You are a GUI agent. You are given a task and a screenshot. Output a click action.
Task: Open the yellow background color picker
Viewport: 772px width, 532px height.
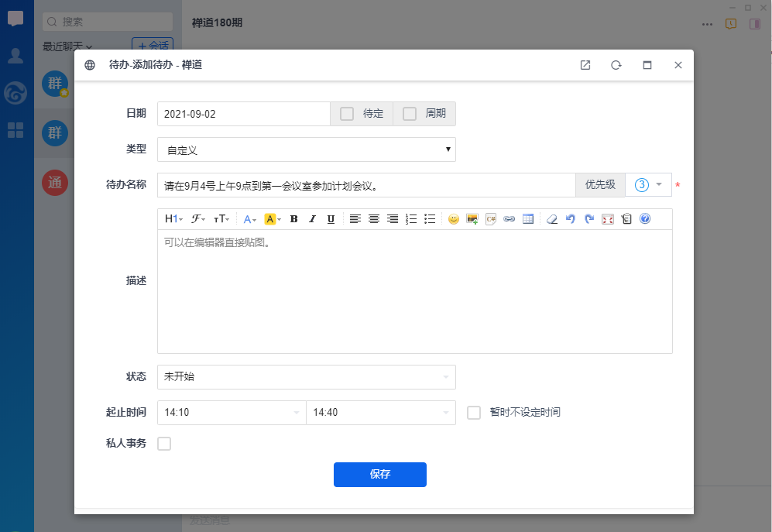(273, 219)
